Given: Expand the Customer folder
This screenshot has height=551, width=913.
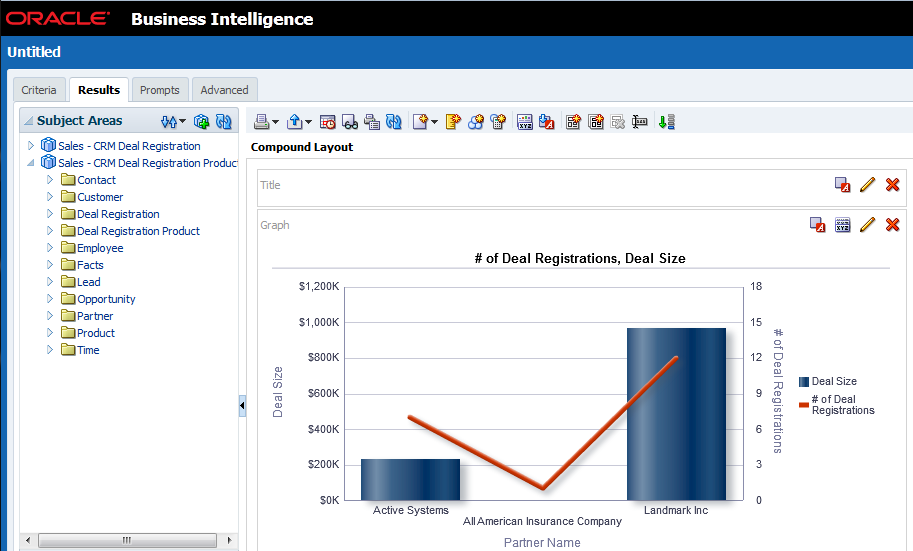Looking at the screenshot, I should [x=50, y=197].
